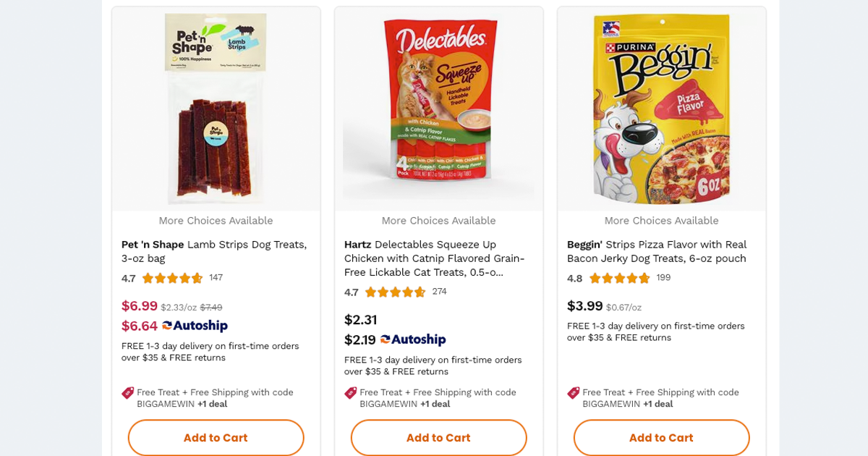The height and width of the screenshot is (456, 868).
Task: View the Purina Beggin' Pizza Flavor product image
Action: coord(661,109)
